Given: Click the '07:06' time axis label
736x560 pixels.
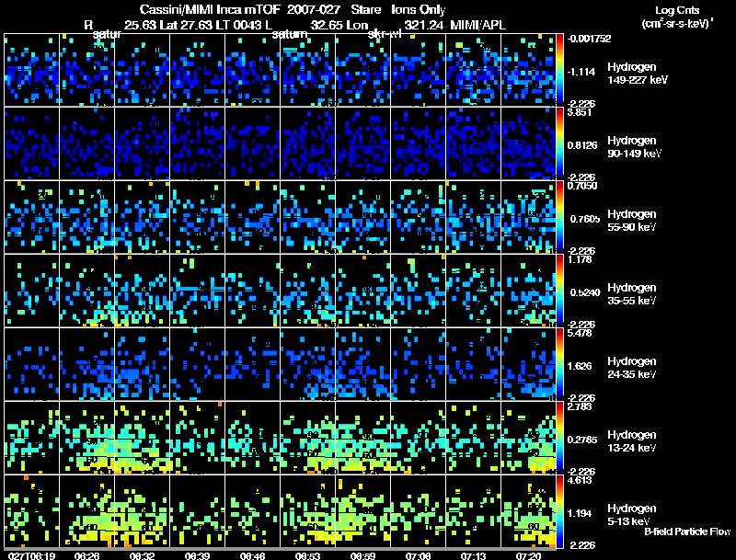Looking at the screenshot, I should coord(418,555).
